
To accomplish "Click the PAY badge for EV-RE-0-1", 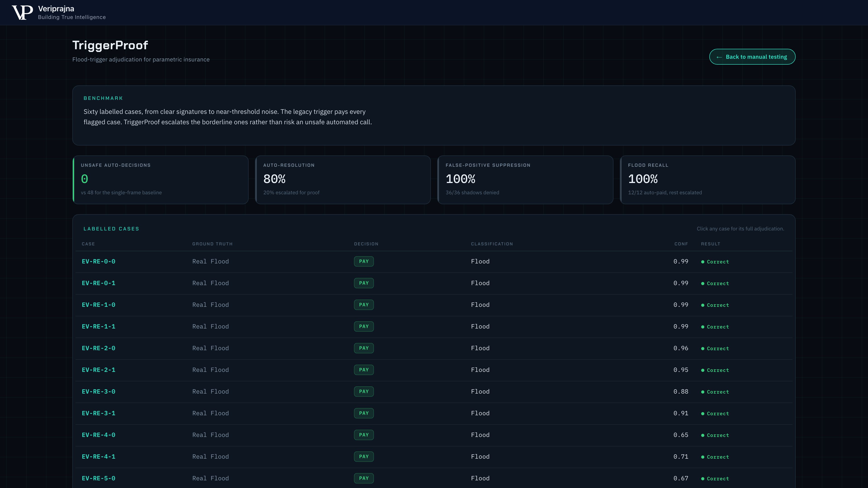I will click(363, 283).
